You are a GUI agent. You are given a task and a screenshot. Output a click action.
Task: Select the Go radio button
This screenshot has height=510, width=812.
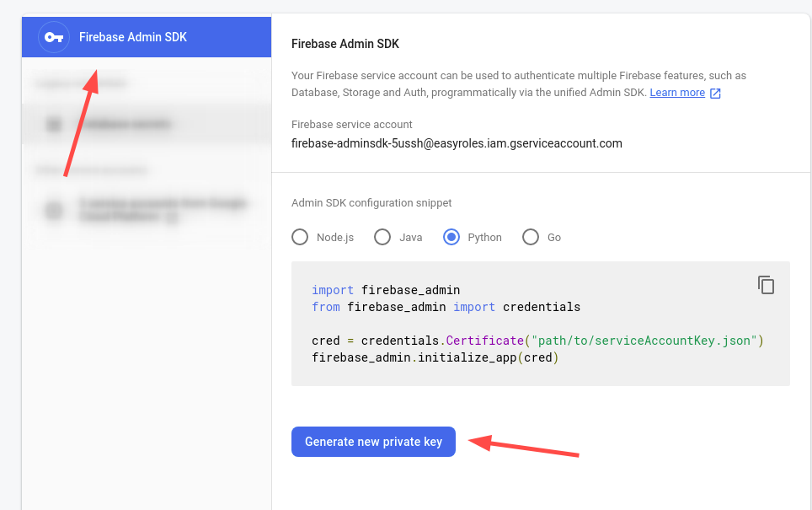coord(531,238)
